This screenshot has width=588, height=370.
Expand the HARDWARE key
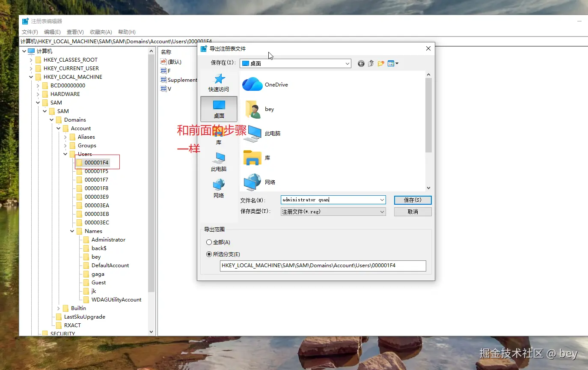coord(38,94)
